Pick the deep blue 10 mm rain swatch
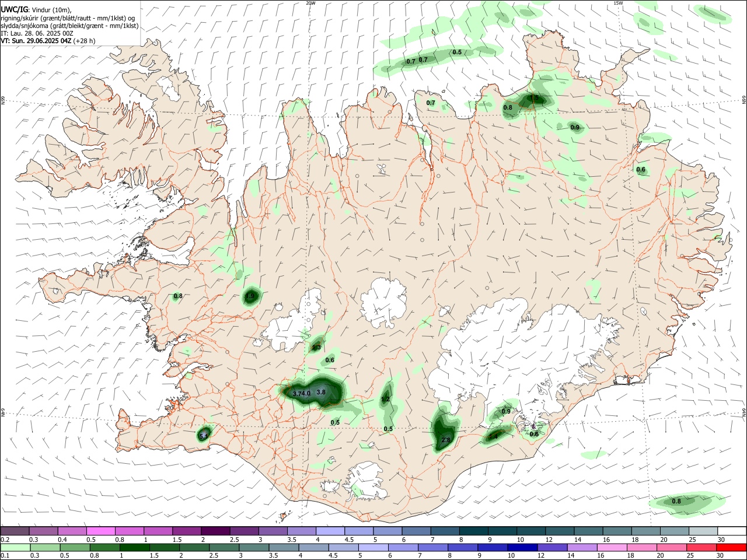This screenshot has width=747, height=560. [x=523, y=547]
